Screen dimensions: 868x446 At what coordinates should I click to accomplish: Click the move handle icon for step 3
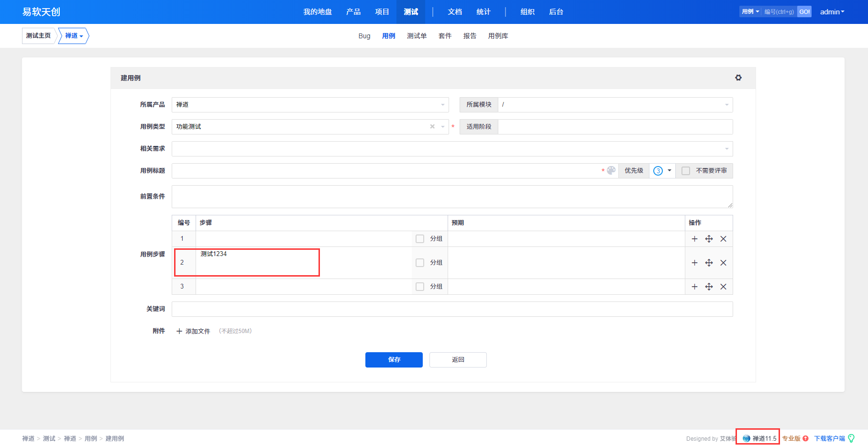click(709, 287)
